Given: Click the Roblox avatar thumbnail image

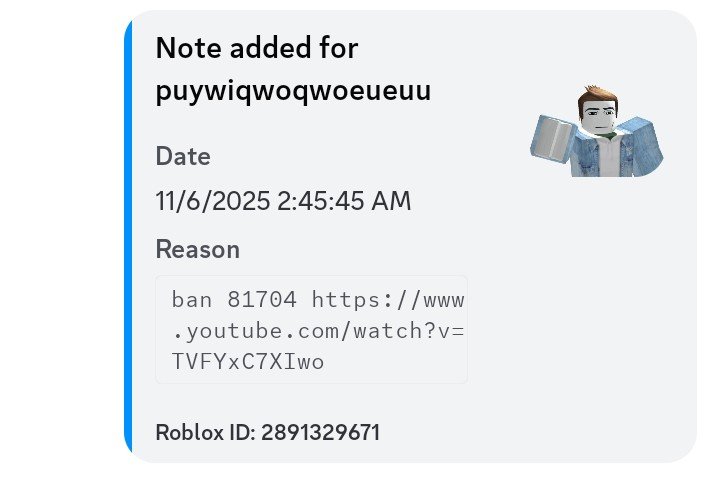Looking at the screenshot, I should pos(597,131).
